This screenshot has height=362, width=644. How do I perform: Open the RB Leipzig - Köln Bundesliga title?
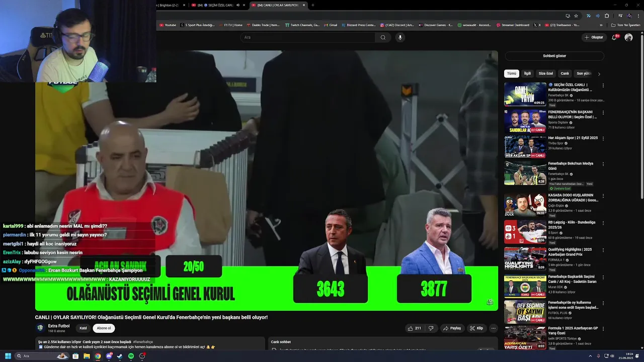[x=572, y=225]
